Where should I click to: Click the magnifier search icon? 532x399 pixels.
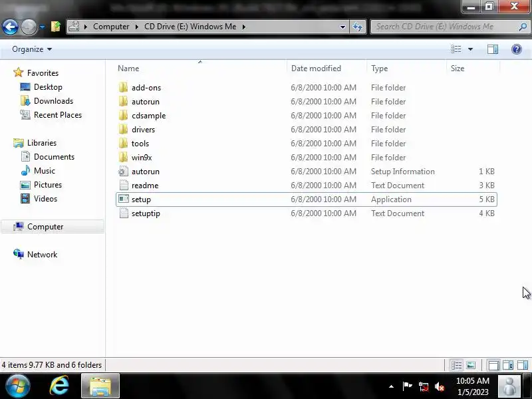coord(523,27)
